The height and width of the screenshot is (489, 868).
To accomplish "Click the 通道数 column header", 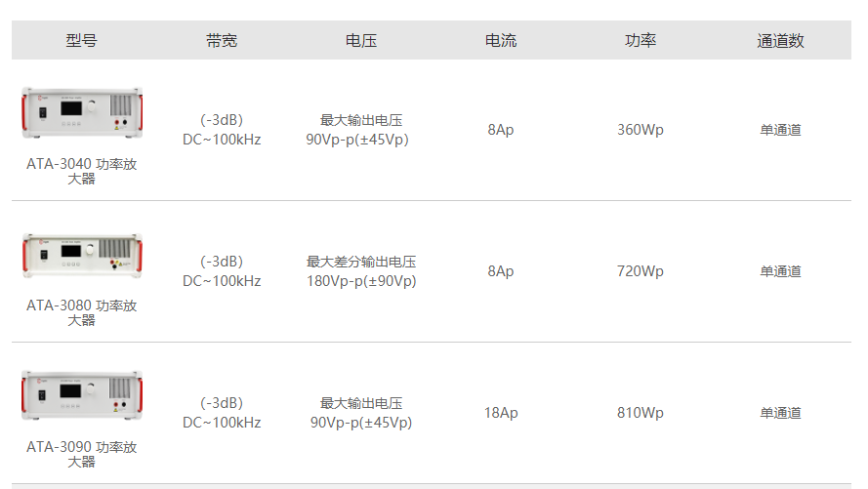I will (780, 40).
